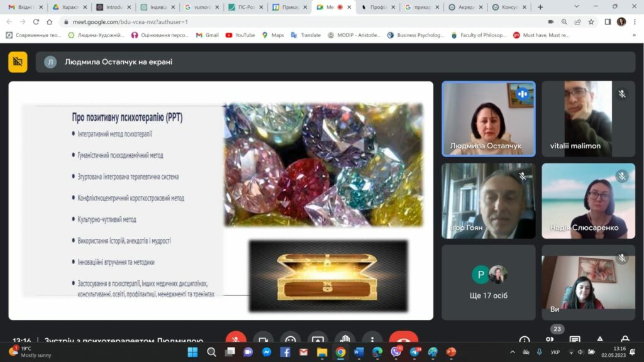Toggle the camera in Meet controls
This screenshot has width=644, height=362.
coord(263,340)
